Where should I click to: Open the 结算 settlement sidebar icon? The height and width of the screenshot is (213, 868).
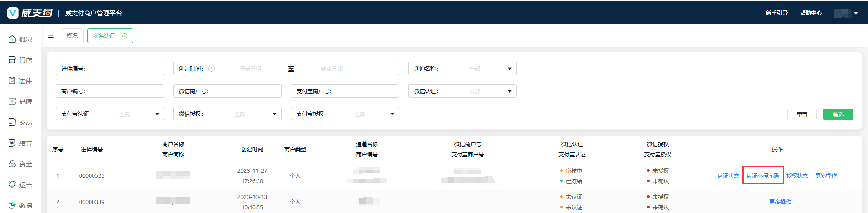tap(12, 143)
